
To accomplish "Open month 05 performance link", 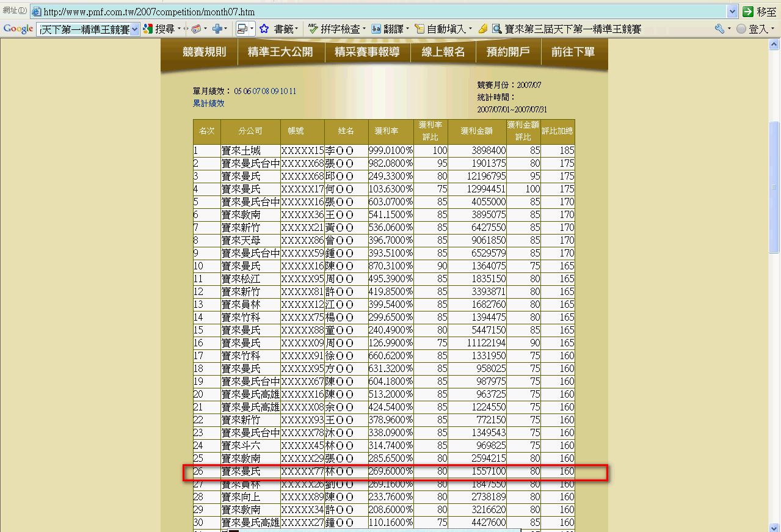I will [x=238, y=92].
